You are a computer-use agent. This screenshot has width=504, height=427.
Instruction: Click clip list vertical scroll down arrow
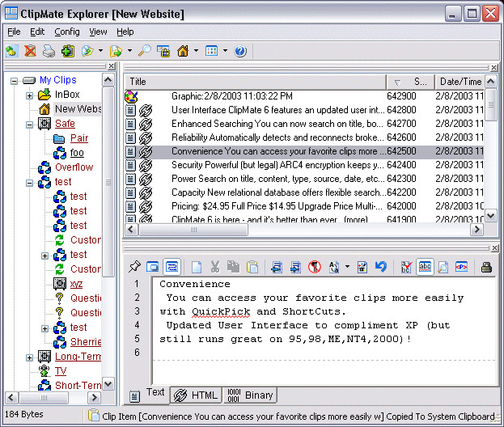pos(490,216)
